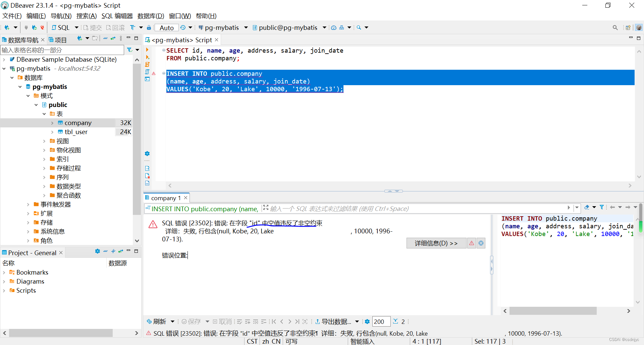Open the refresh button dropdown arrow
Screen dimensions: 644x345
click(172, 322)
